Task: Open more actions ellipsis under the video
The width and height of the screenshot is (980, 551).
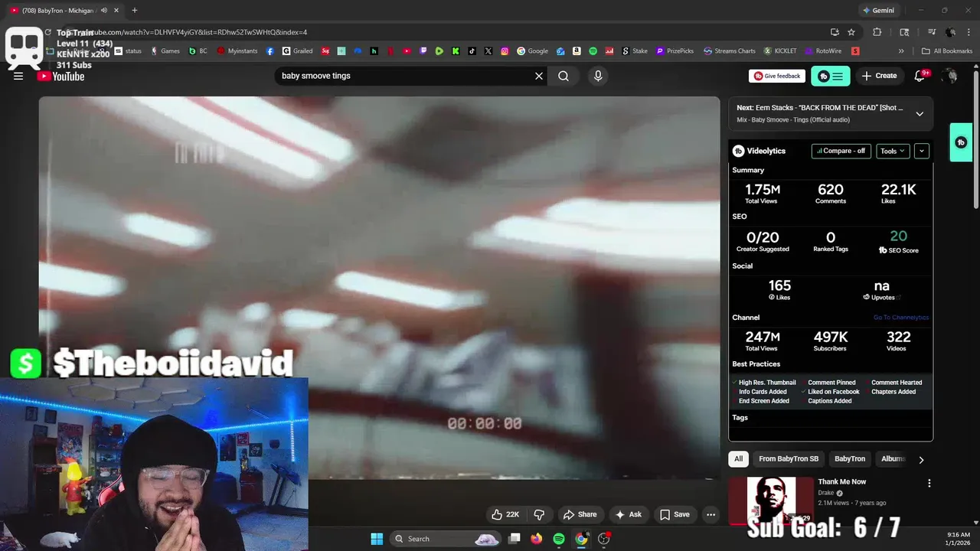Action: pyautogui.click(x=710, y=514)
